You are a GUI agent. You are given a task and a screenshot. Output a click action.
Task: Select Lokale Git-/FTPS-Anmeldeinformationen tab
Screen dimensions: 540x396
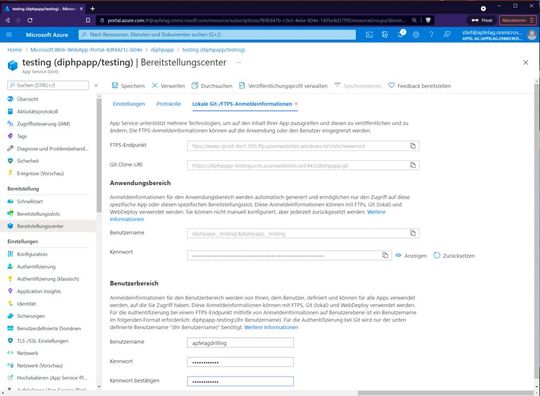[242, 104]
